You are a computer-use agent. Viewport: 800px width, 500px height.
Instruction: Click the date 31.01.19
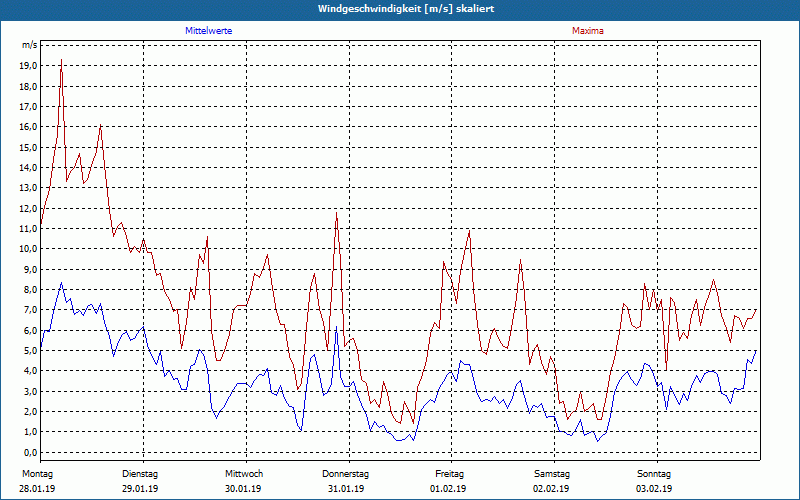(346, 489)
